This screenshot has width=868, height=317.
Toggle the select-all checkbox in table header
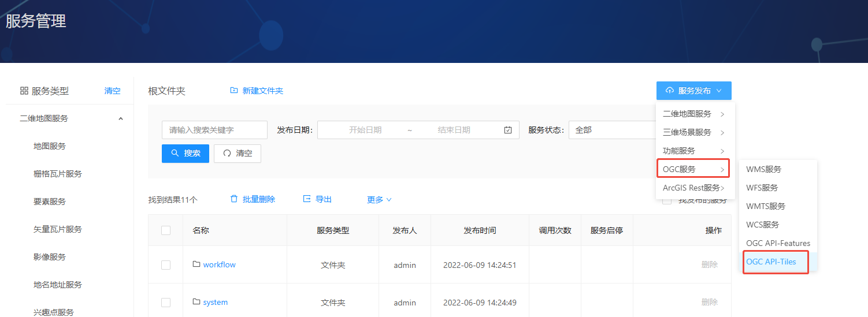coord(166,230)
